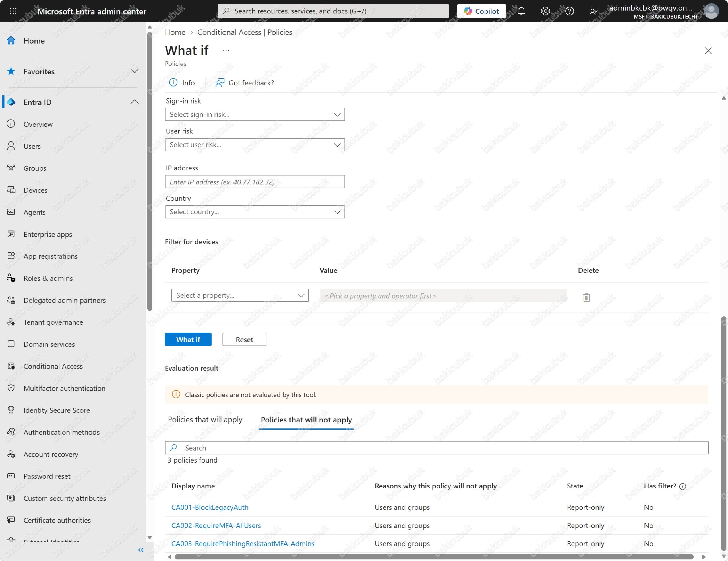Click the horizontal scrollbar under policies table
The height and width of the screenshot is (561, 728).
434,557
